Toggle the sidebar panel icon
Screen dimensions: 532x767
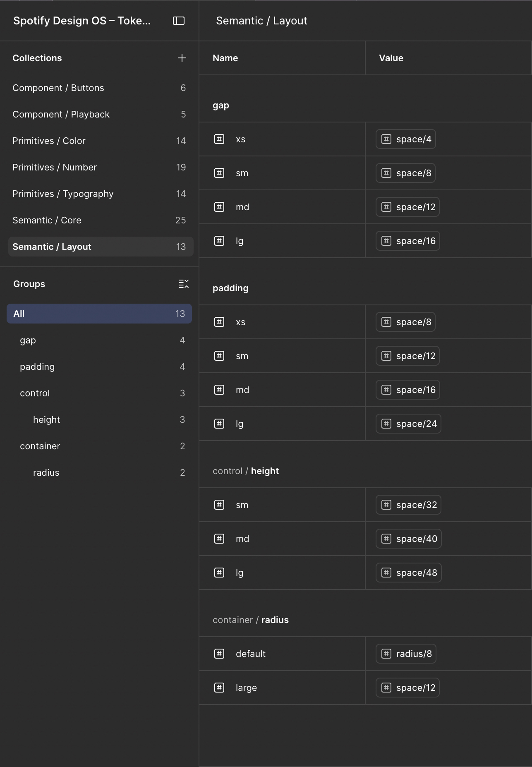(x=179, y=21)
